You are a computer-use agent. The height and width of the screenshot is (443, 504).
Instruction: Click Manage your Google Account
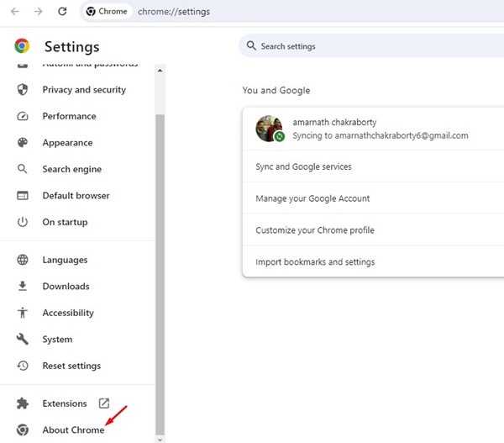[312, 198]
